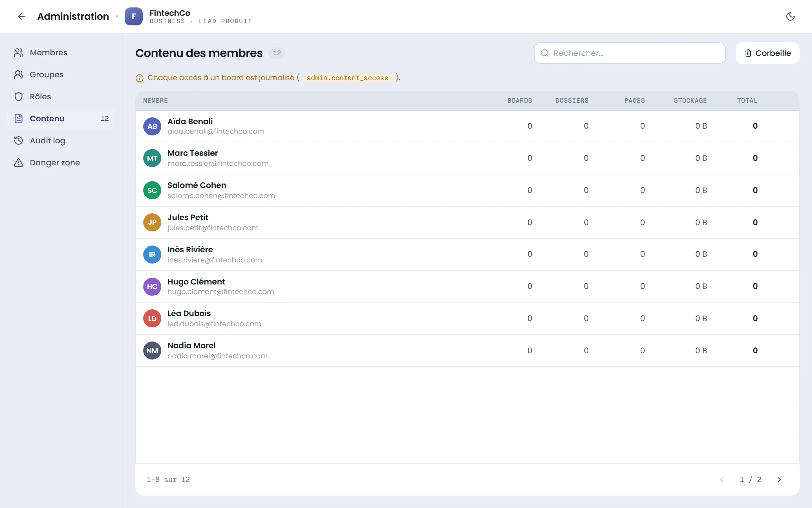Click the 1-8 sur 12 pagination text
This screenshot has width=812, height=508.
168,479
